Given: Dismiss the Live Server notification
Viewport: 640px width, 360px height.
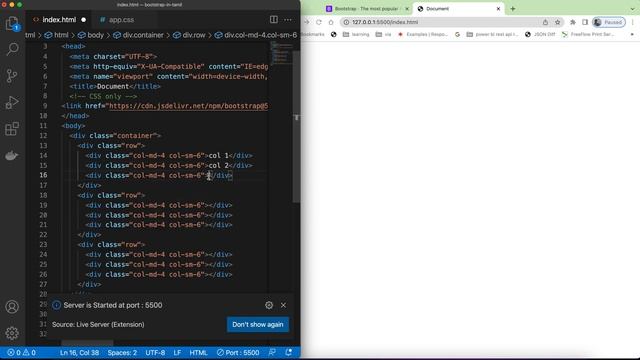Looking at the screenshot, I should pos(283,305).
